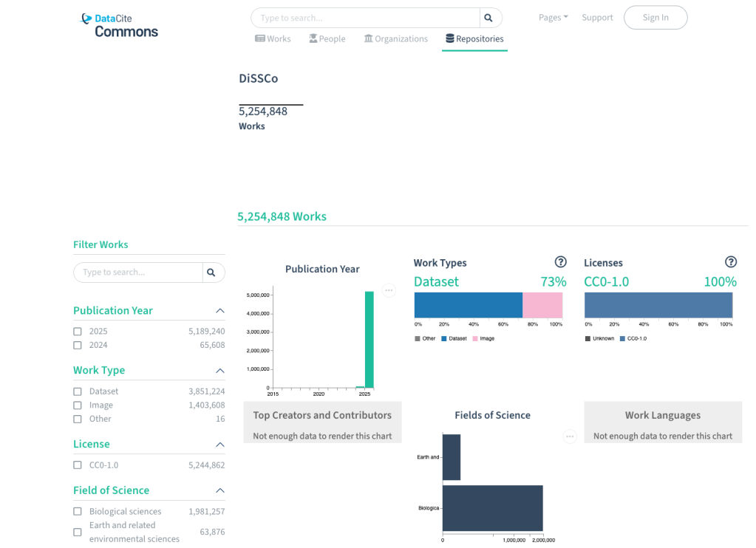Check the 2025 publication year filter
This screenshot has height=548, width=756.
pos(78,332)
